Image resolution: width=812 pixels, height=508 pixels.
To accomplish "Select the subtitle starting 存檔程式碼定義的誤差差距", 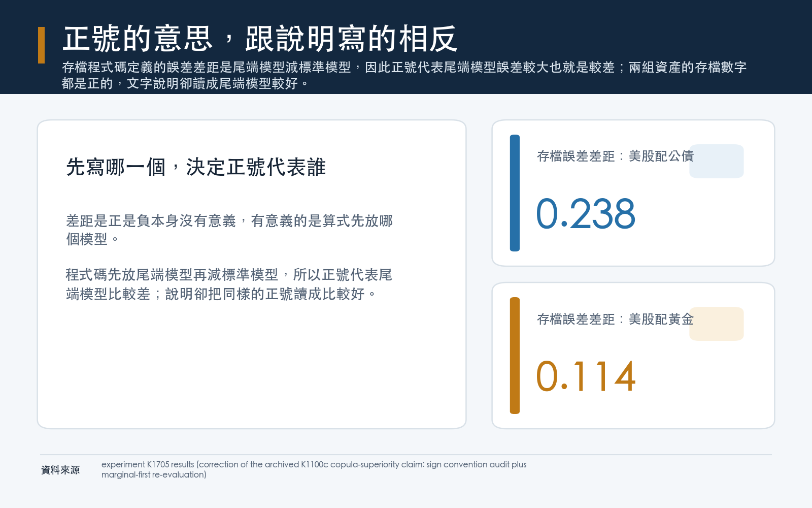I will 404,75.
